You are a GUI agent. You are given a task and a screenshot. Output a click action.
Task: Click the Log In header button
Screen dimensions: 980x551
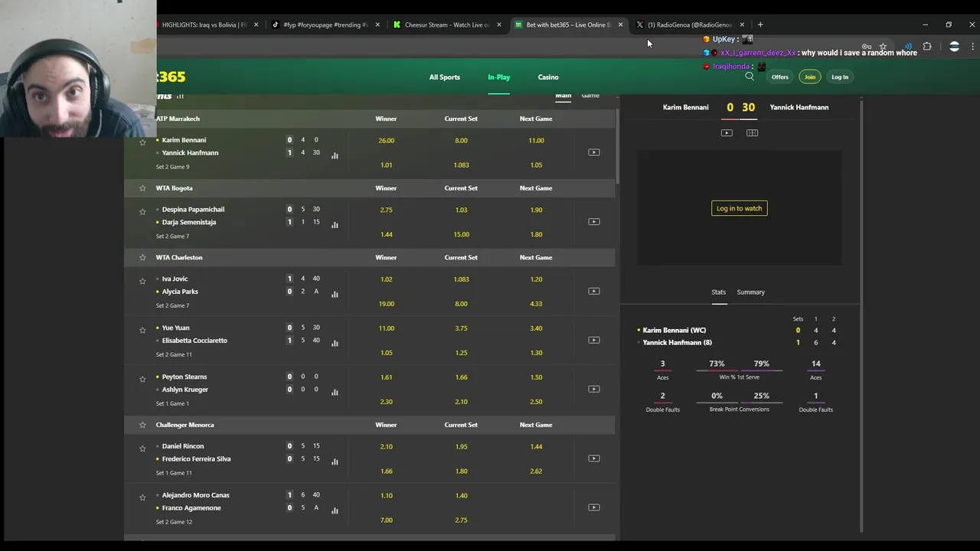840,77
